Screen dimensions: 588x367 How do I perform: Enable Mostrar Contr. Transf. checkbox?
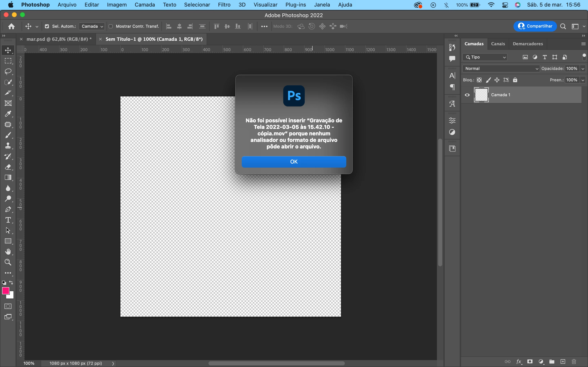tap(111, 27)
